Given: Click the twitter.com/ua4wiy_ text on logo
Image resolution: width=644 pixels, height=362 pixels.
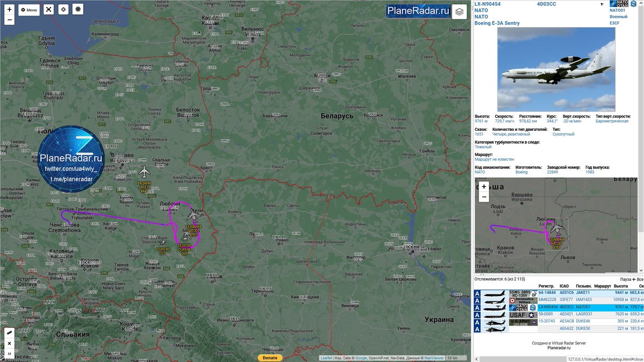Looking at the screenshot, I should pyautogui.click(x=70, y=169).
